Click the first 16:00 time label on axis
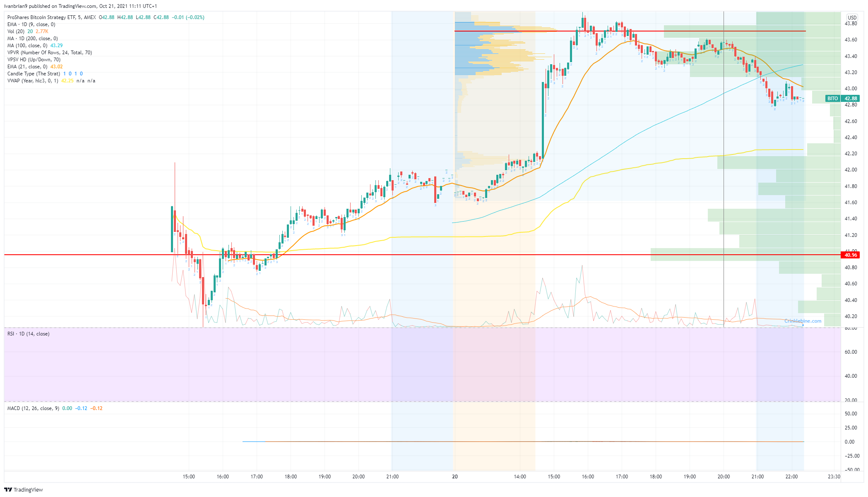The image size is (868, 497). tap(223, 477)
